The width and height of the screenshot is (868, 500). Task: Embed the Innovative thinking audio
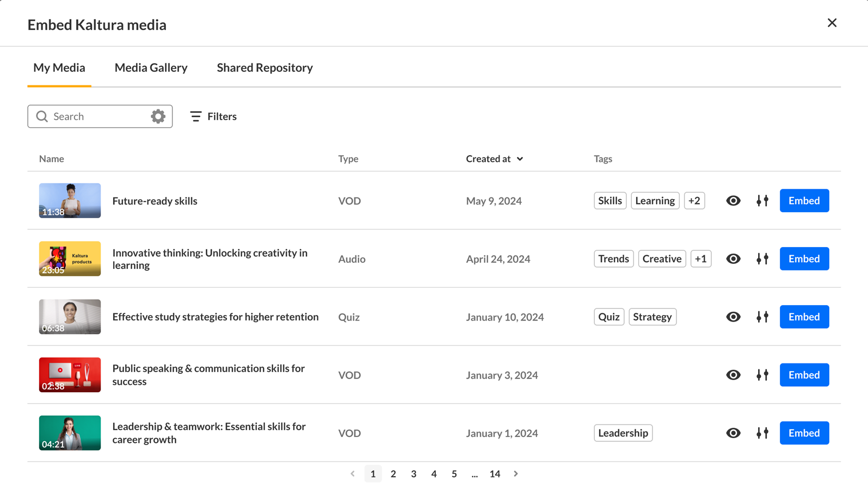point(804,259)
